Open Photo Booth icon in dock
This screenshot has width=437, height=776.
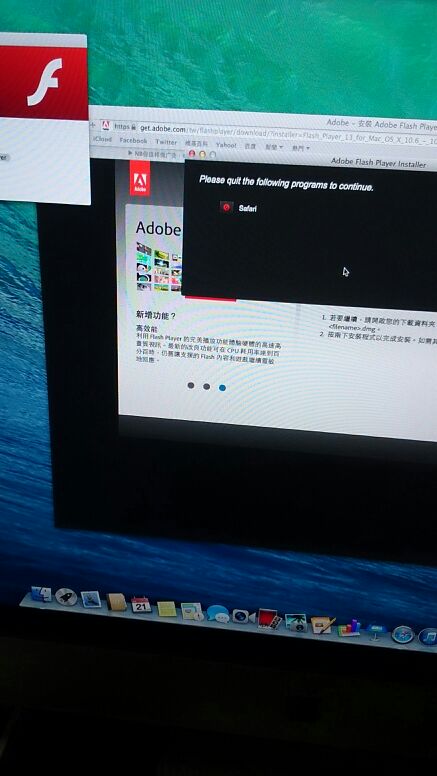point(269,619)
